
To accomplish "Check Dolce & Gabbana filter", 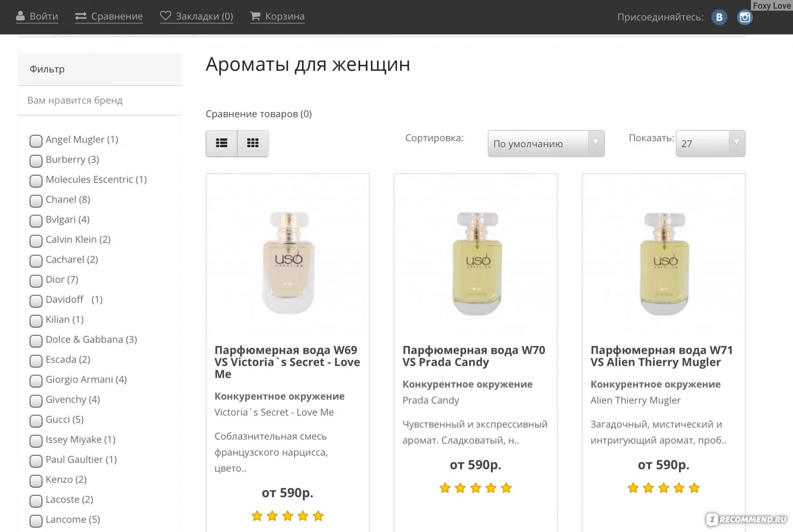I will pyautogui.click(x=36, y=341).
